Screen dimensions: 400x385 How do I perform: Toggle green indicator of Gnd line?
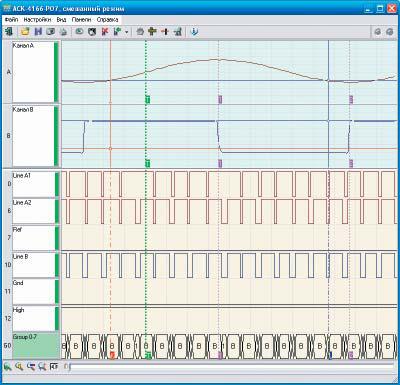click(57, 292)
